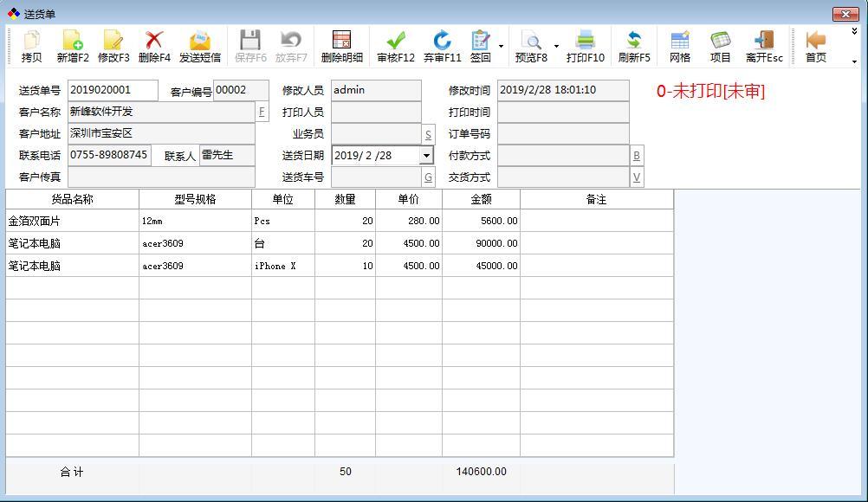Open the print preview with 预览F8

click(531, 47)
